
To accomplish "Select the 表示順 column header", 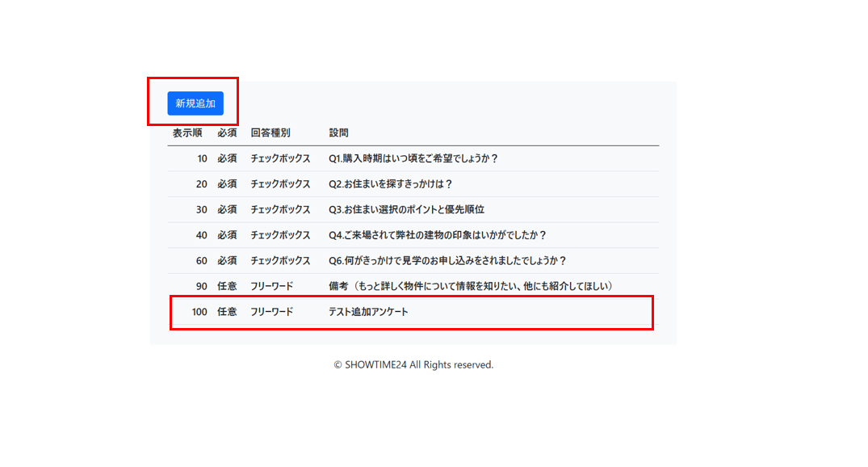I will click(x=187, y=133).
